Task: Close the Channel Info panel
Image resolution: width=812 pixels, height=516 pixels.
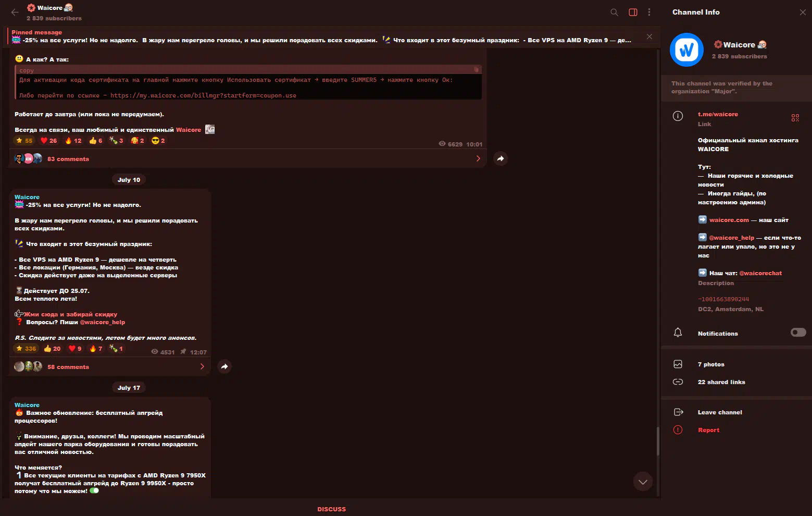Action: (803, 13)
